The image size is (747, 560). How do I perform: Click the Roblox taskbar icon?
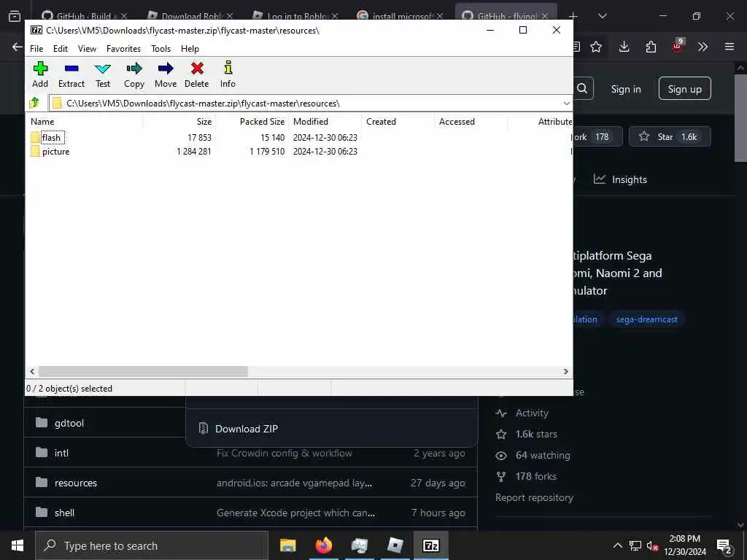pos(395,545)
